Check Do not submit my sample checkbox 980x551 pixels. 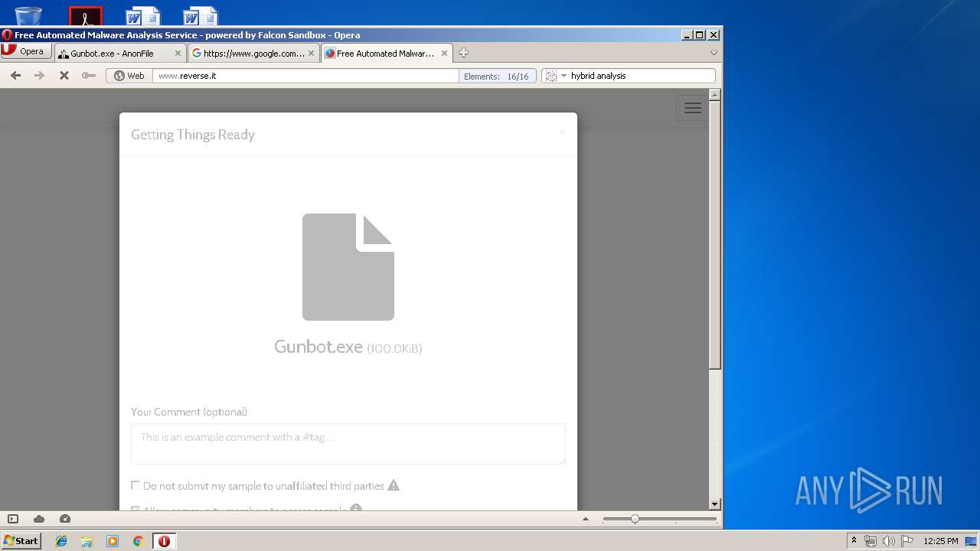point(136,485)
